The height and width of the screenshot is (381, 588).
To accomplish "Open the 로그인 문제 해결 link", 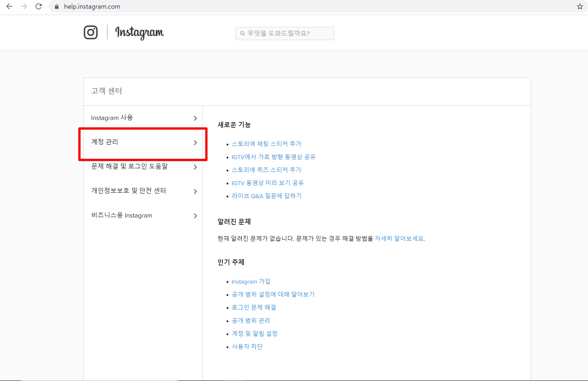I will tap(254, 308).
